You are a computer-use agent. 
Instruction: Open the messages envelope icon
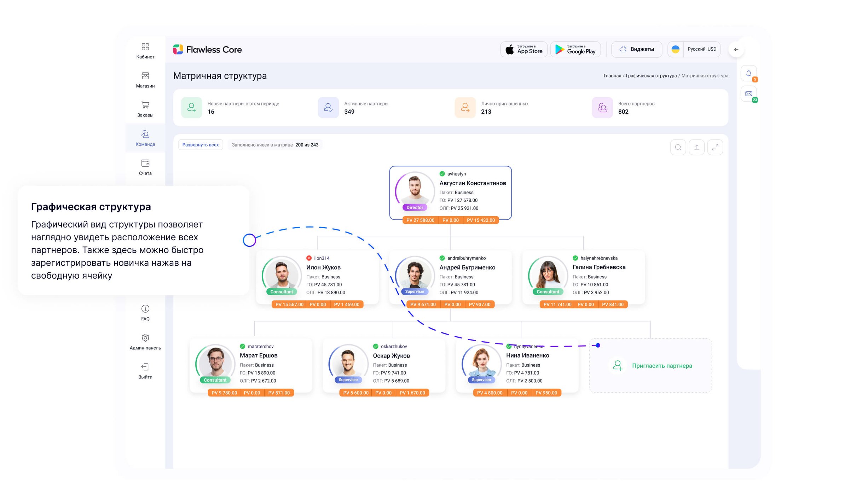[x=748, y=94]
